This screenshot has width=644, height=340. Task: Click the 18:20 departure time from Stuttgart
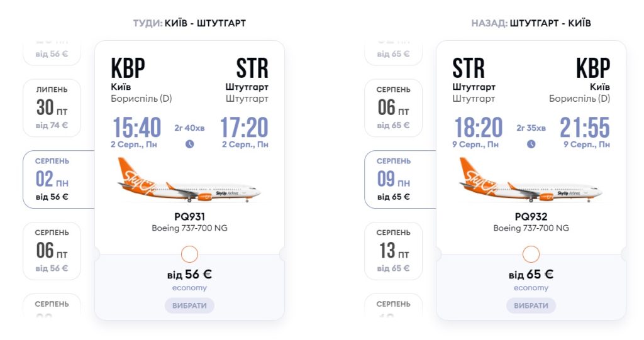coord(478,128)
